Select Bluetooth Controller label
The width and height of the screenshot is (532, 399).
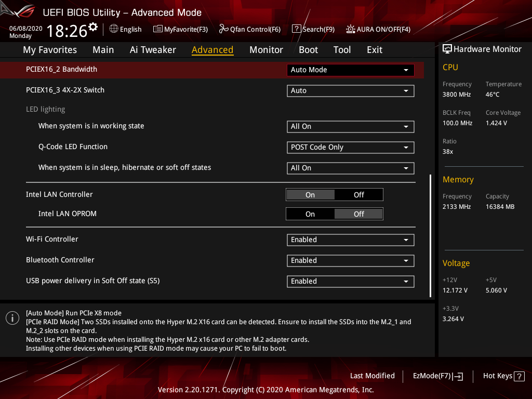[x=60, y=260]
